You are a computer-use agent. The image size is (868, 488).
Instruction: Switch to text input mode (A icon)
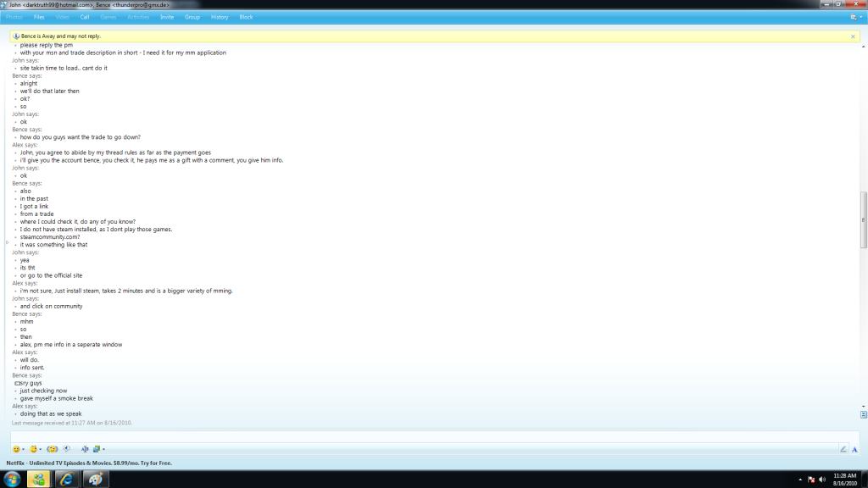854,449
